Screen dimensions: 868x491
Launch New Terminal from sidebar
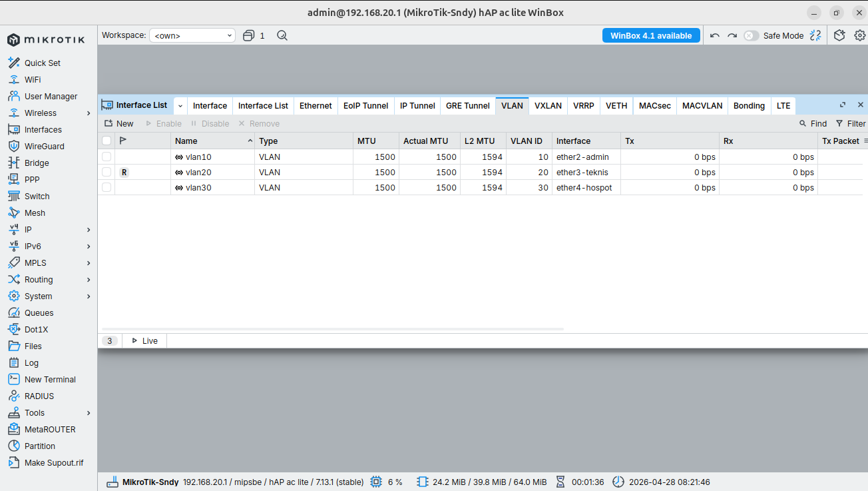point(50,379)
